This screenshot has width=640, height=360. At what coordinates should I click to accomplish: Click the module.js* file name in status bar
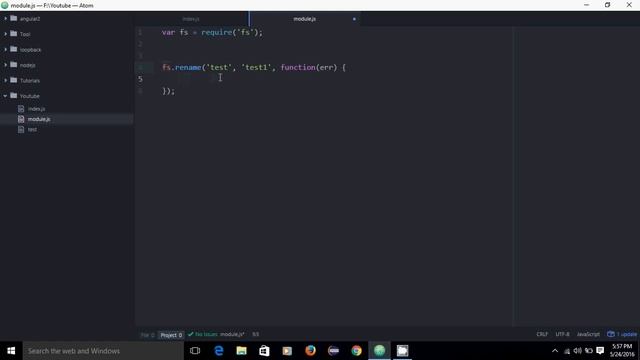232,334
